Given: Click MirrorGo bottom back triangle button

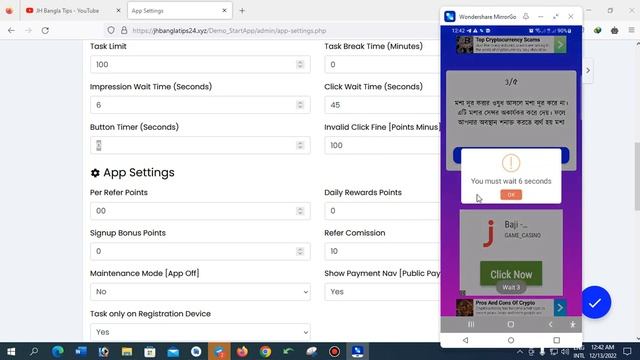Looking at the screenshot, I should coord(465,340).
